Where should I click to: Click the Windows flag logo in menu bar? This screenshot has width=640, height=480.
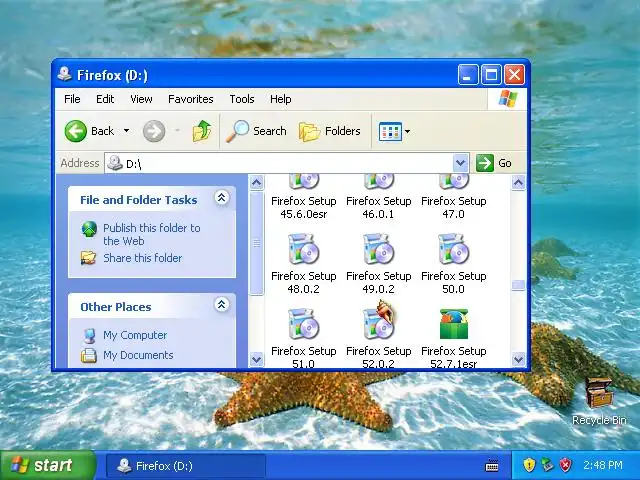(508, 99)
